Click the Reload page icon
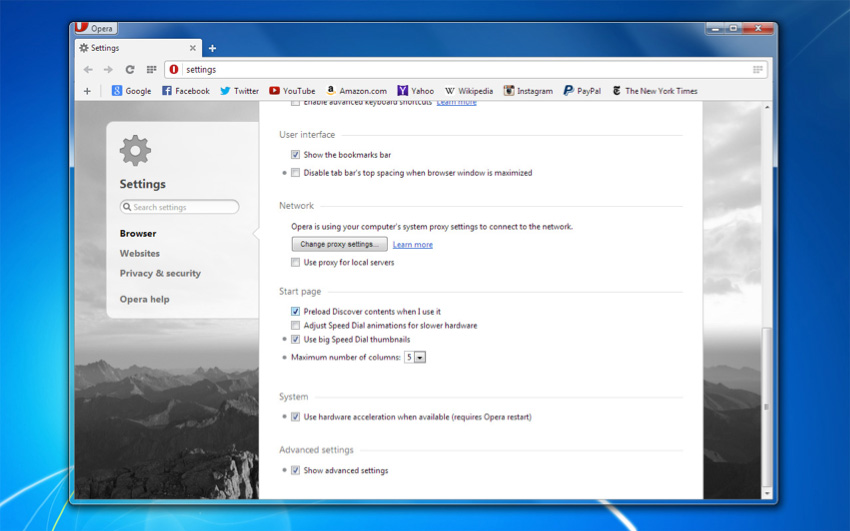The height and width of the screenshot is (531, 850). pos(130,70)
